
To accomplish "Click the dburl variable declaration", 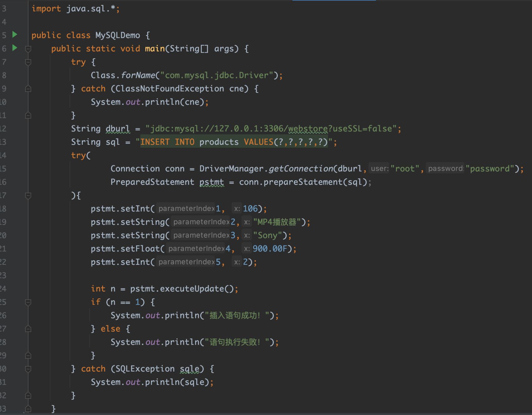I will pyautogui.click(x=118, y=129).
